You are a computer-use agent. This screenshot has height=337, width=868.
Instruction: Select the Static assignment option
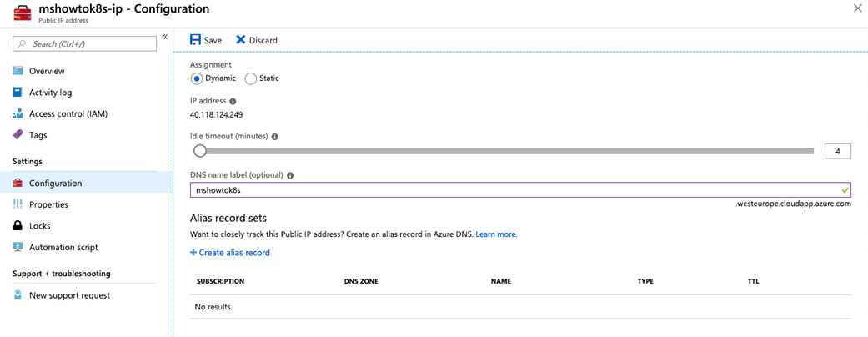click(250, 78)
